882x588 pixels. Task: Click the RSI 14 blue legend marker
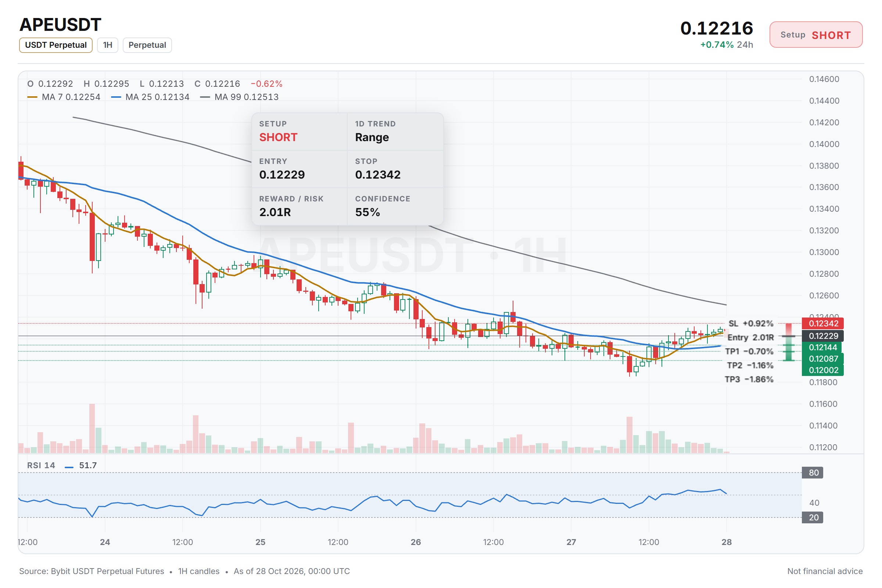69,467
